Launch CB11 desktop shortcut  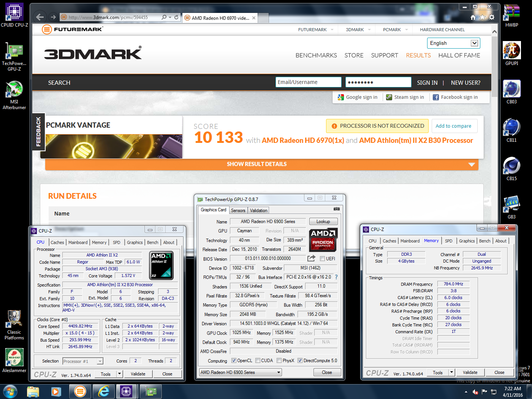point(511,130)
